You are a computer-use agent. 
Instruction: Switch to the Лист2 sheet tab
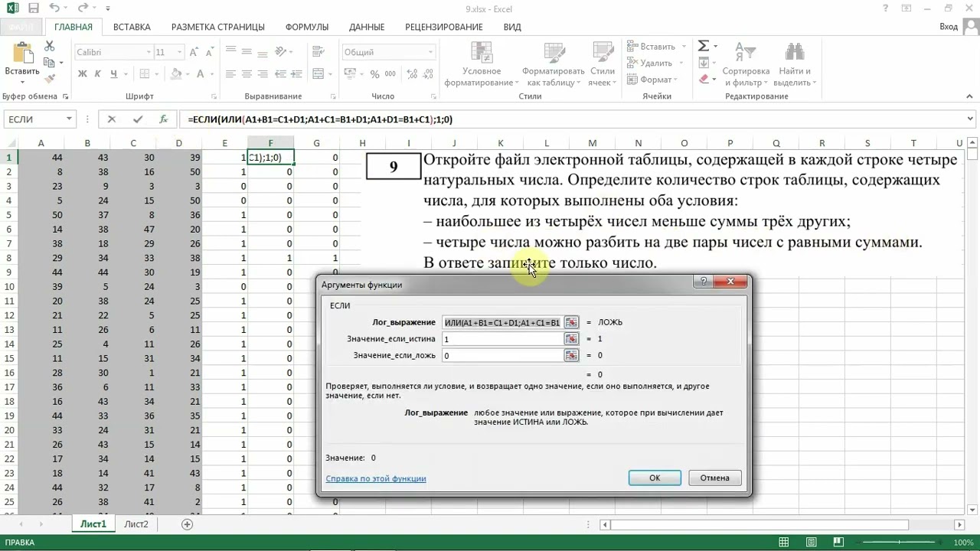coord(136,524)
